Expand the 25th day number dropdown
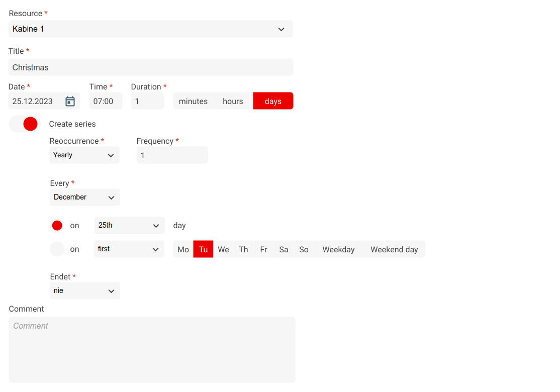Screen dimensions: 560x392 (x=129, y=226)
